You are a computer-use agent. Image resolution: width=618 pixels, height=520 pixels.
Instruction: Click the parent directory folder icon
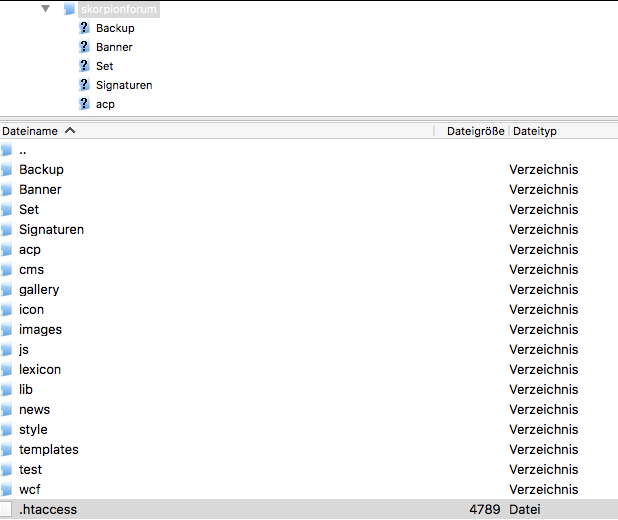(x=7, y=150)
